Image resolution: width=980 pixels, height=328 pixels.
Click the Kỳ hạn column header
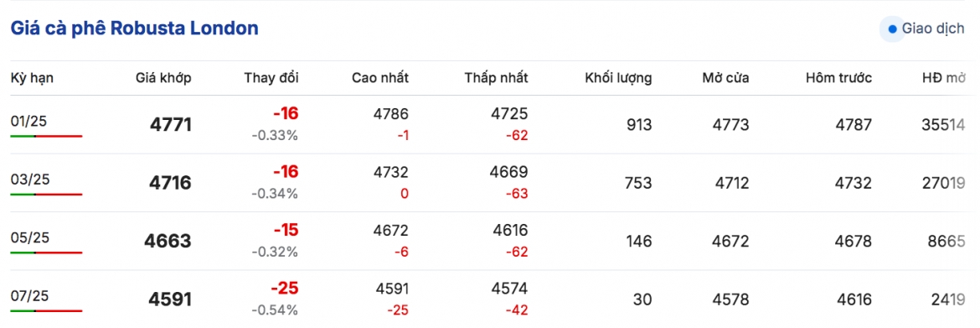coord(32,78)
